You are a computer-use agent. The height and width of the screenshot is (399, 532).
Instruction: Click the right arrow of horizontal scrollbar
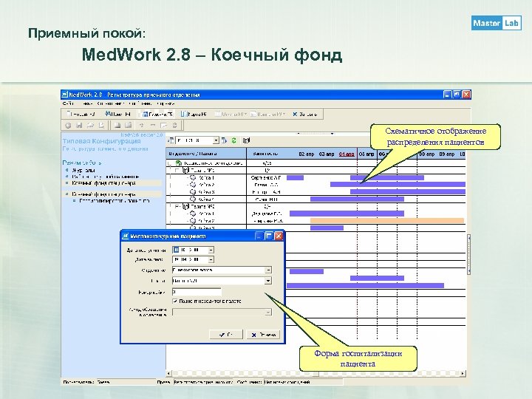click(x=463, y=374)
